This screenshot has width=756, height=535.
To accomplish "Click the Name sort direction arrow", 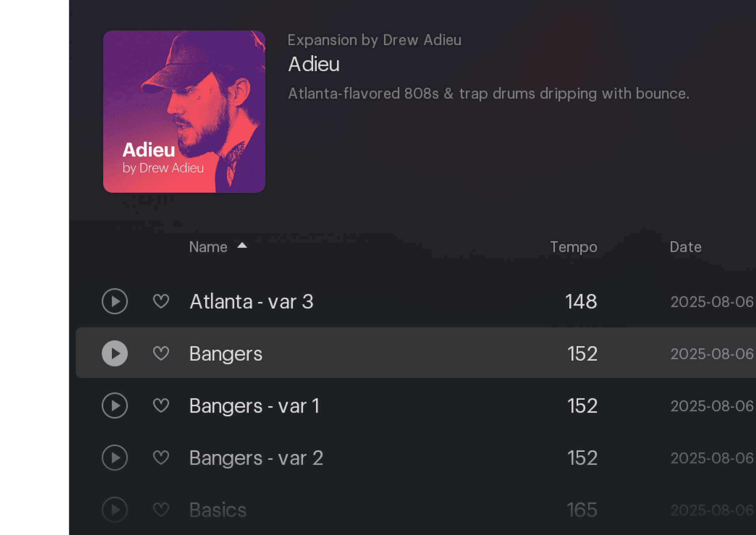I will [242, 246].
